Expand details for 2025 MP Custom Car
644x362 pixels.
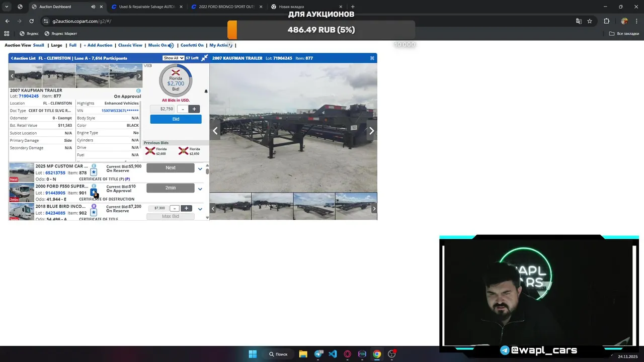[200, 169]
